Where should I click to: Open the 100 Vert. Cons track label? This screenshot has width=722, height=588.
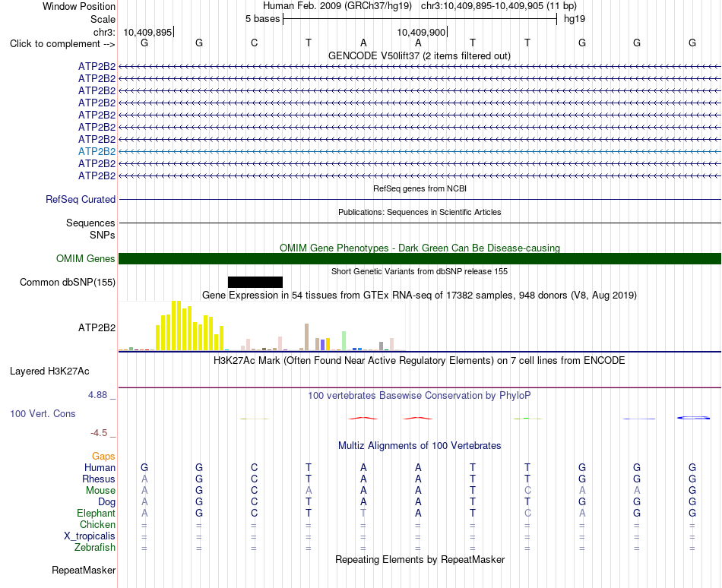[x=43, y=413]
